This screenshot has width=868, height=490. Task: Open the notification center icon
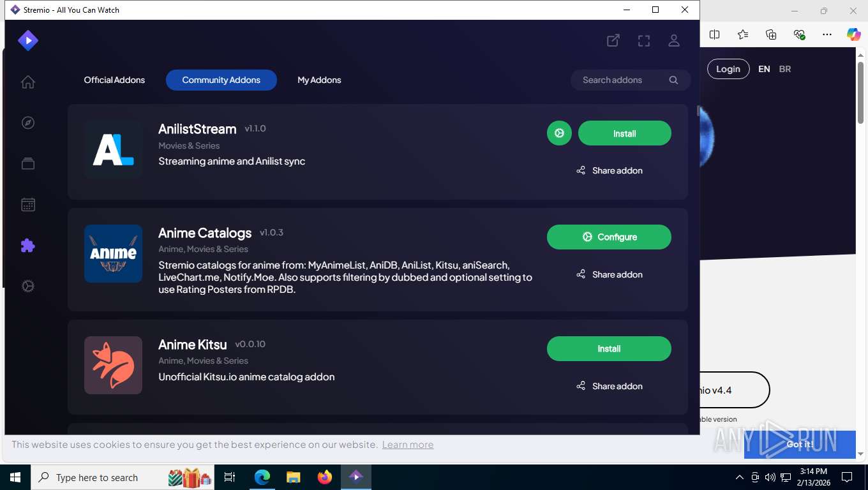click(847, 477)
